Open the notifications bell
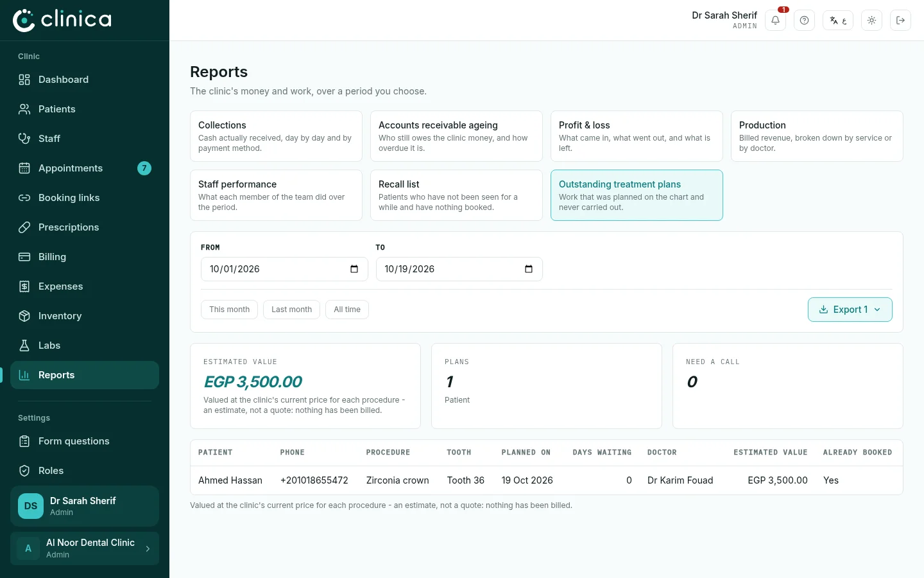Image resolution: width=924 pixels, height=578 pixels. coord(775,21)
